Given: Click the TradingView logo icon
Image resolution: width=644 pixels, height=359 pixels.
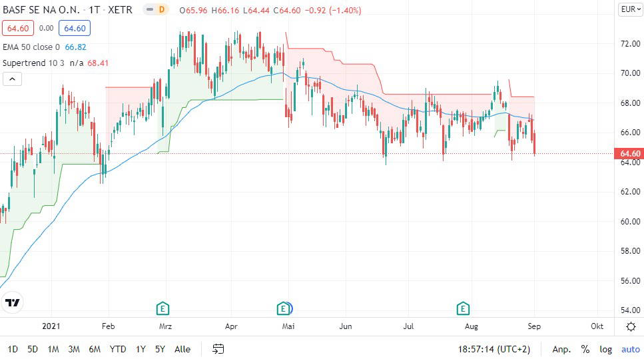Looking at the screenshot, I should [13, 303].
